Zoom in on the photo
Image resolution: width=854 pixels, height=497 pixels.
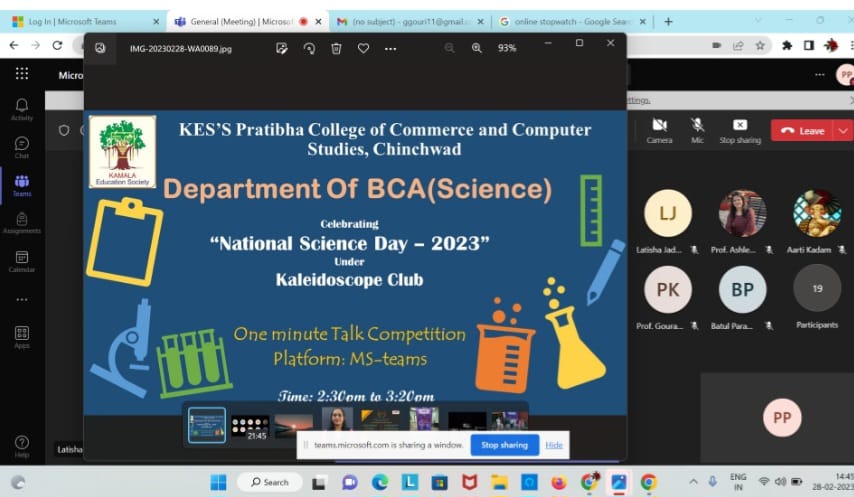(x=476, y=48)
